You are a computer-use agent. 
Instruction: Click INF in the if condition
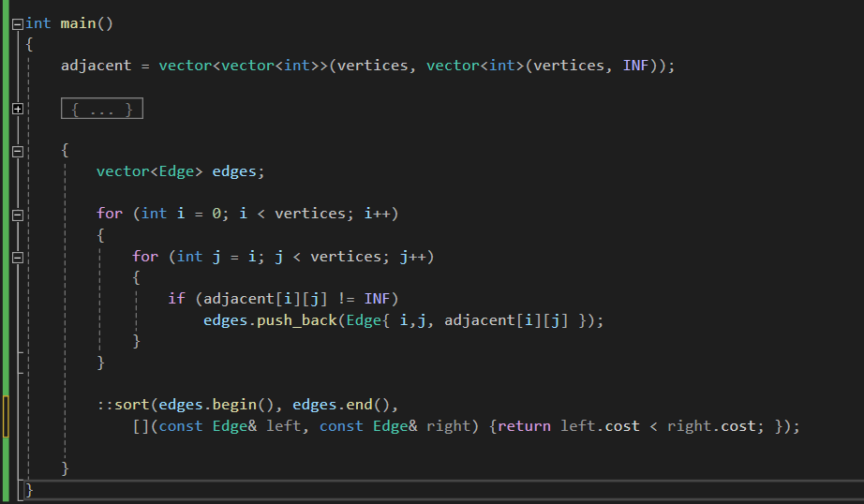(x=377, y=299)
